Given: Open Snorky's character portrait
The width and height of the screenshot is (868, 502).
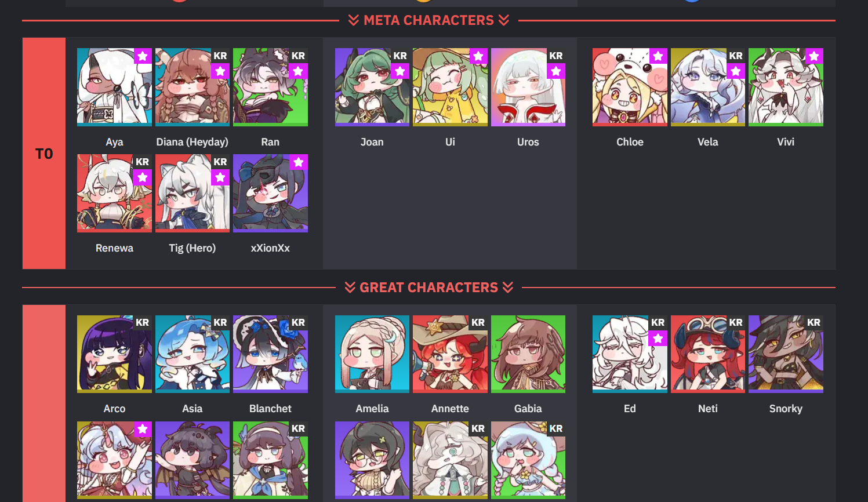Looking at the screenshot, I should click(x=786, y=354).
